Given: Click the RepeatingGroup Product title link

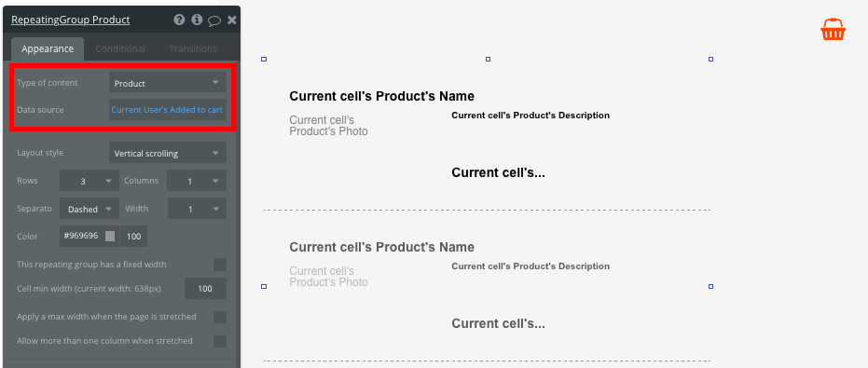Looking at the screenshot, I should pos(70,20).
